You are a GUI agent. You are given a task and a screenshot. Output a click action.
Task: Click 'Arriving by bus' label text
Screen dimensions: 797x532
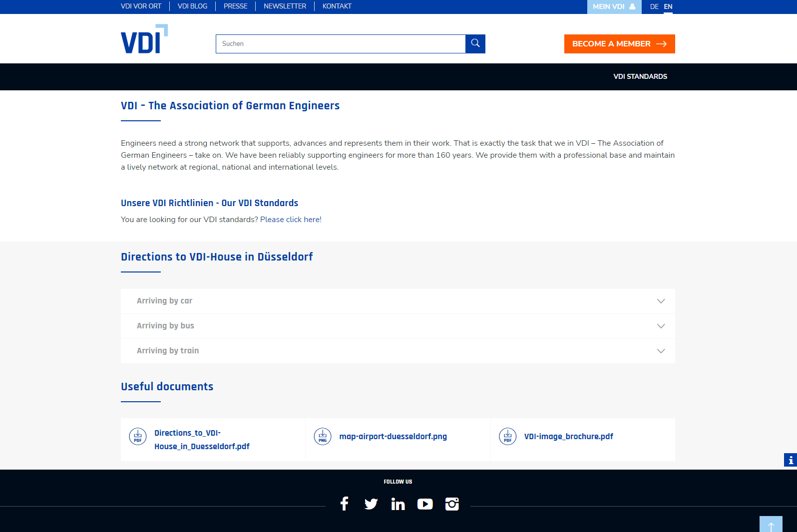tap(165, 326)
